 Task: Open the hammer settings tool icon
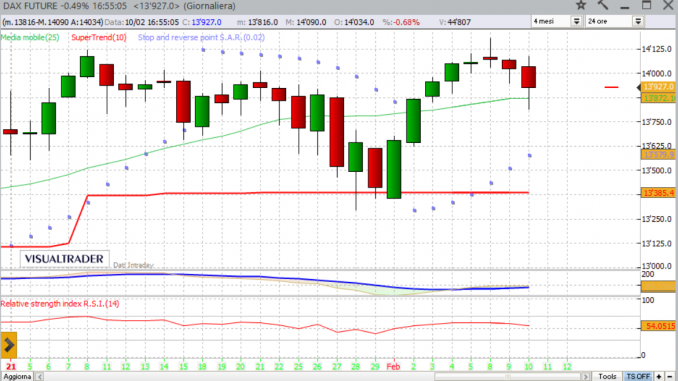[603, 5]
